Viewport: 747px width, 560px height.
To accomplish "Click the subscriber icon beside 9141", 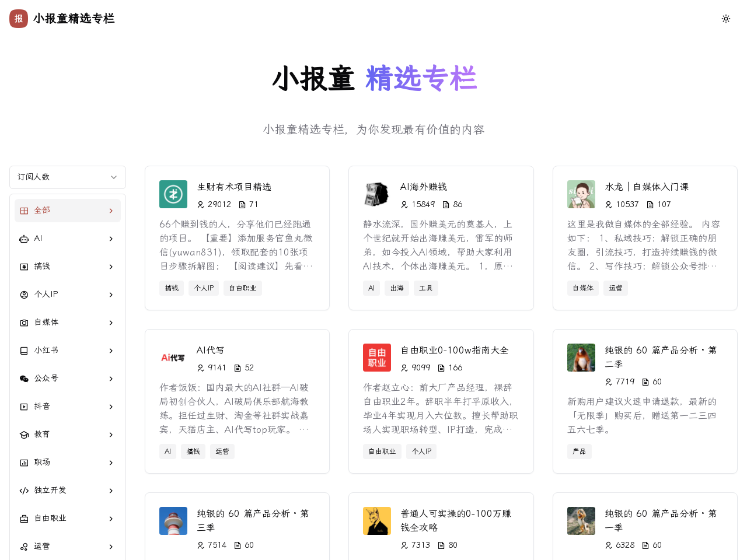I will [201, 368].
